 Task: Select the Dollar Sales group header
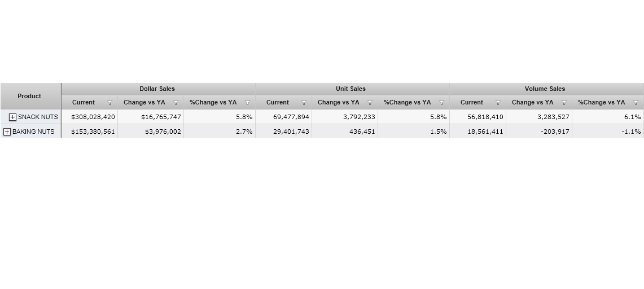tap(157, 89)
